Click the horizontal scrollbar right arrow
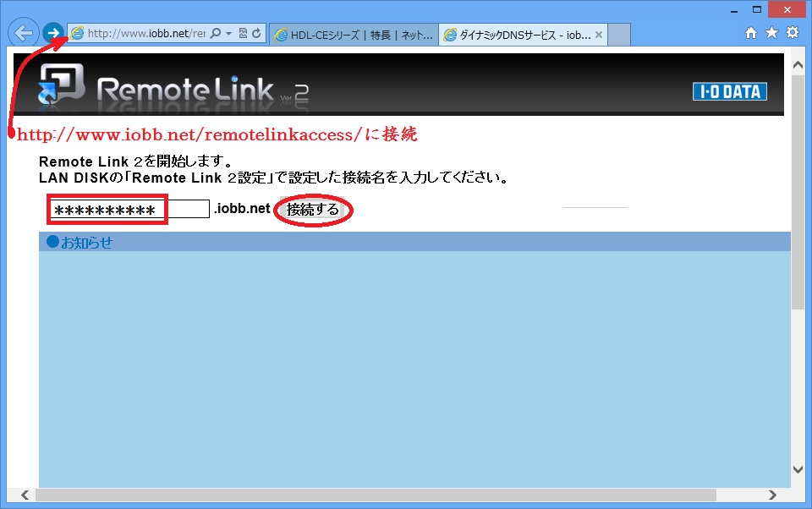This screenshot has height=509, width=812. click(772, 495)
